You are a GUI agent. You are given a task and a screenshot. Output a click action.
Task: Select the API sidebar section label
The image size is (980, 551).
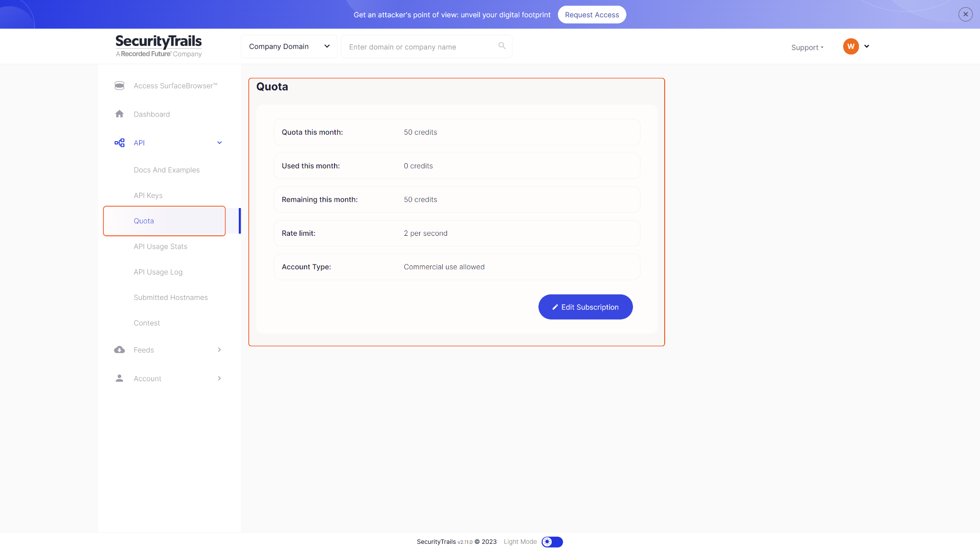[x=139, y=143]
